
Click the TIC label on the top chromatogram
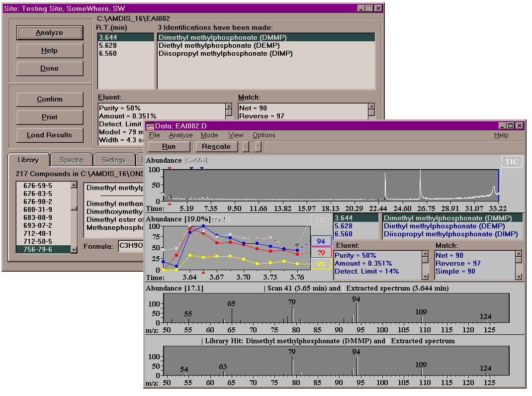tap(512, 162)
